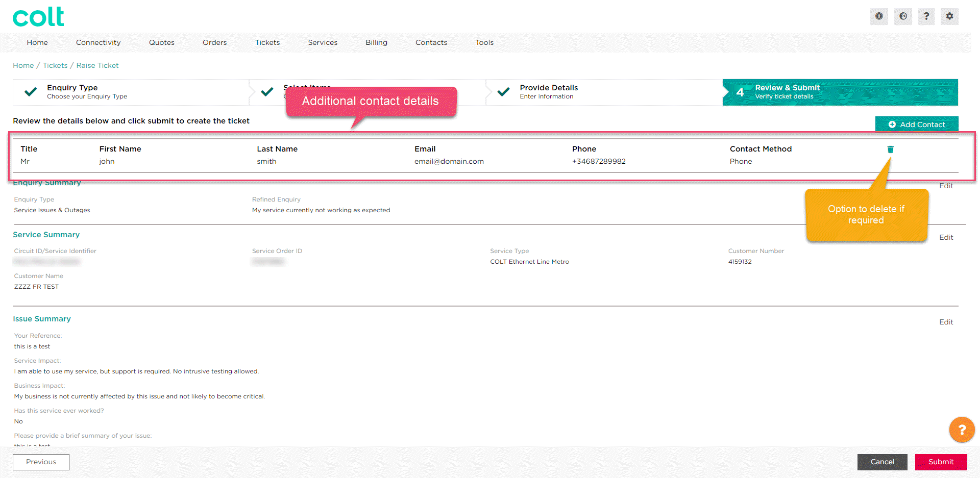Click the accessibility icon in the header

point(879,16)
